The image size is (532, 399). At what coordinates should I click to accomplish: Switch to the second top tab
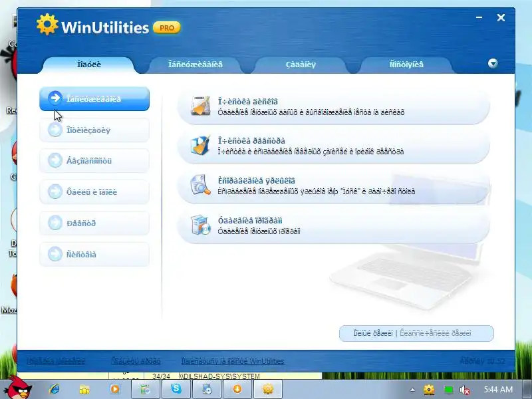point(196,65)
